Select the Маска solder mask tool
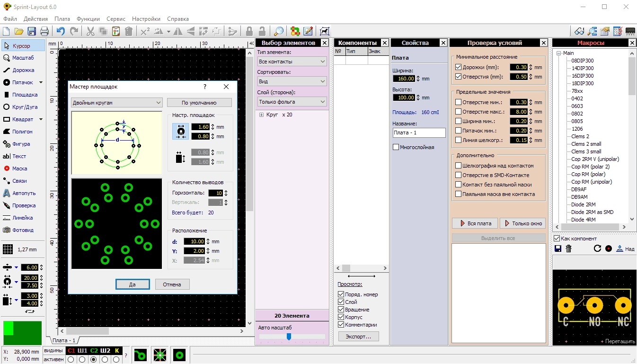The height and width of the screenshot is (364, 637). click(x=23, y=169)
